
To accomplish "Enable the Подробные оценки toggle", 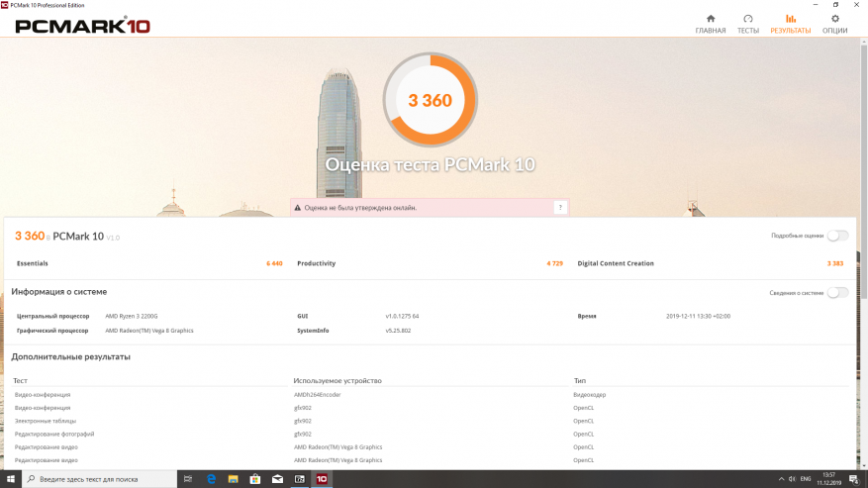I will coord(837,236).
